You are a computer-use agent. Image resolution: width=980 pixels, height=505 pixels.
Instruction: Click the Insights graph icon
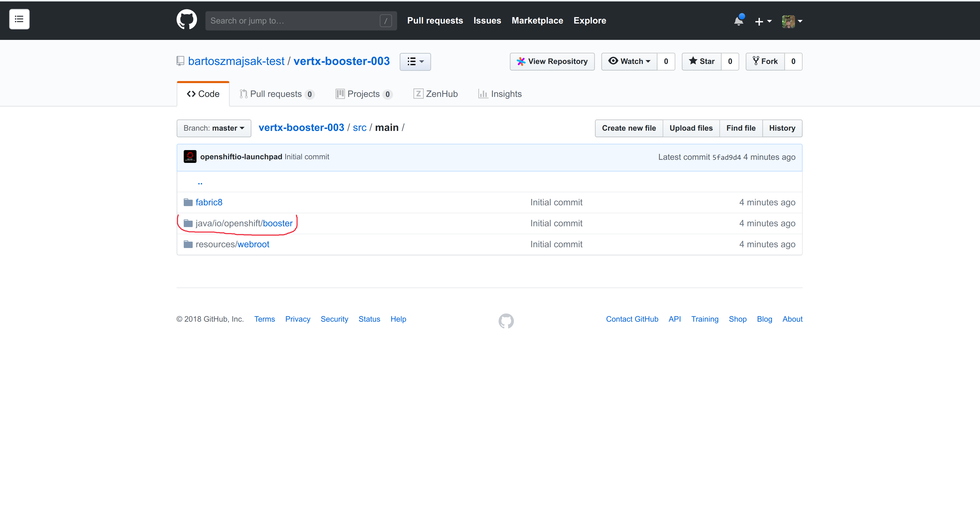click(x=482, y=94)
